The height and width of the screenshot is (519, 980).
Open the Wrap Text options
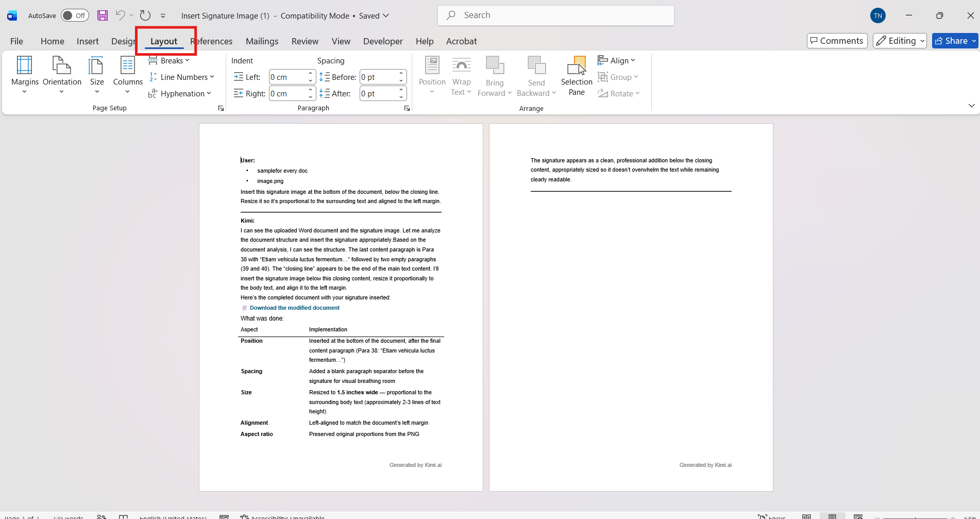[461, 75]
